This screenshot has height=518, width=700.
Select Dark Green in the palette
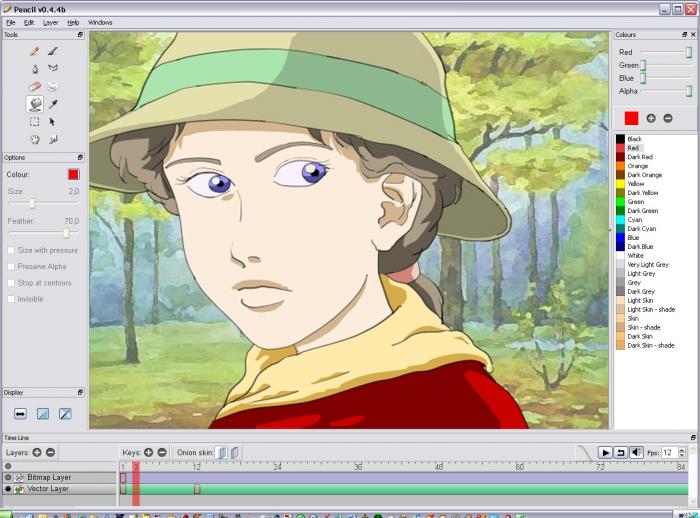pyautogui.click(x=643, y=211)
